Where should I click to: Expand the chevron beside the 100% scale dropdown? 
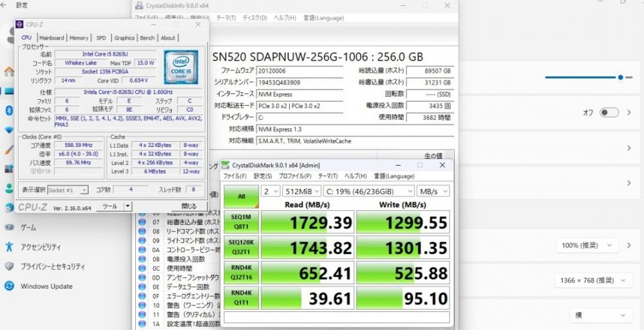click(629, 246)
